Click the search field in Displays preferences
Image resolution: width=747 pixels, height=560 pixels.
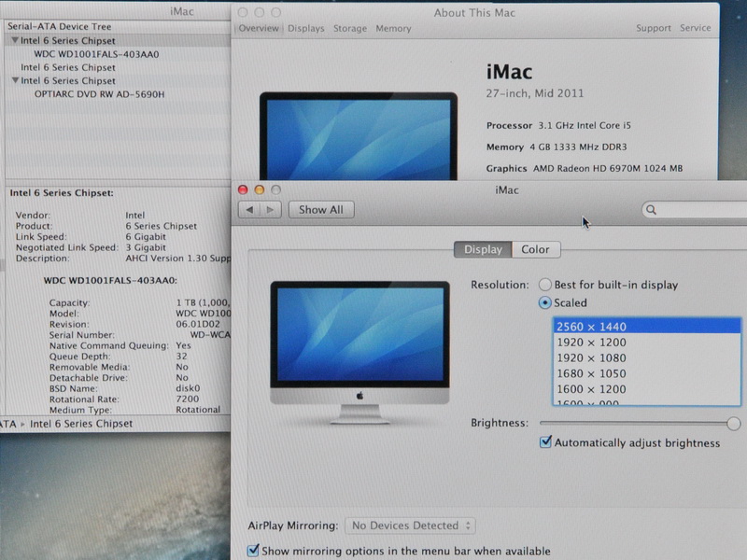click(x=696, y=209)
